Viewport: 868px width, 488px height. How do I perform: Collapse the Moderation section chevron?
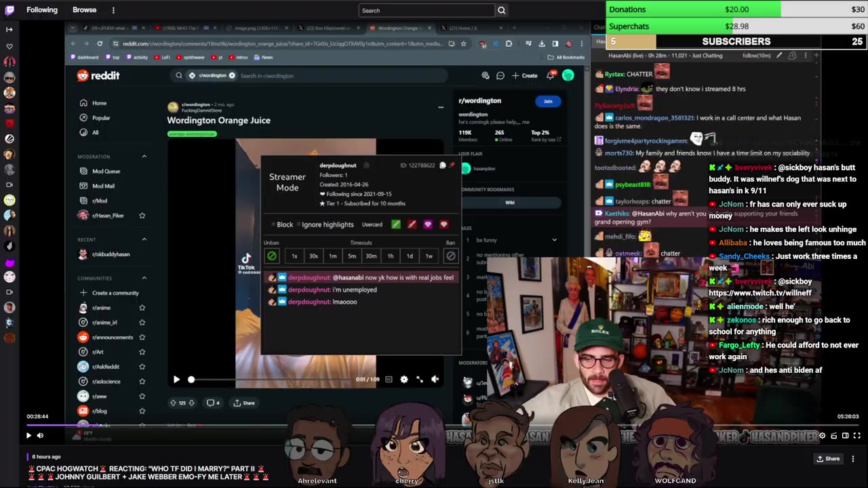click(x=144, y=157)
